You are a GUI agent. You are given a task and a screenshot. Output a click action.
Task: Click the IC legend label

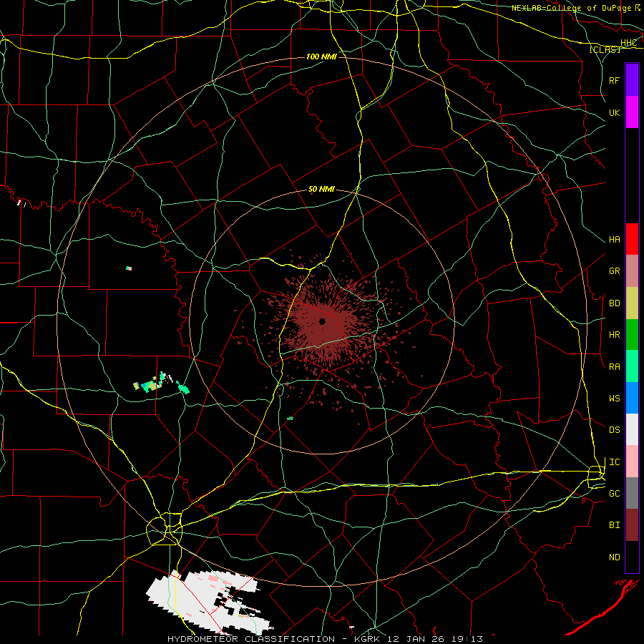tap(614, 462)
